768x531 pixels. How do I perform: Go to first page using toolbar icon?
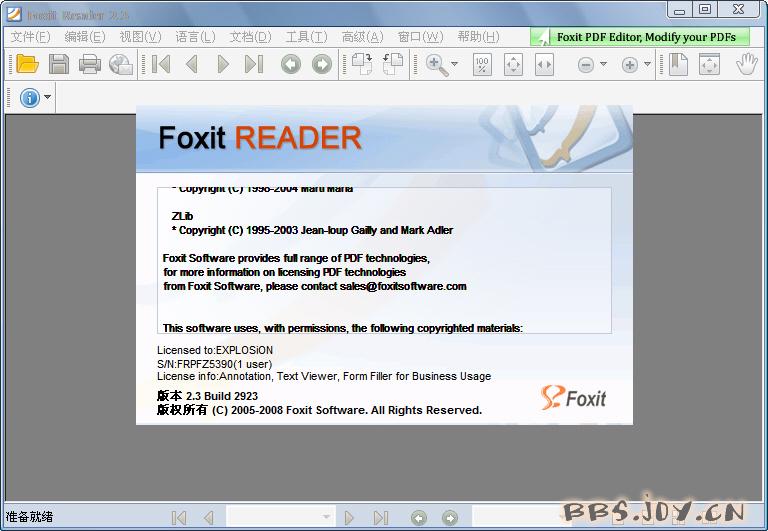[x=161, y=64]
